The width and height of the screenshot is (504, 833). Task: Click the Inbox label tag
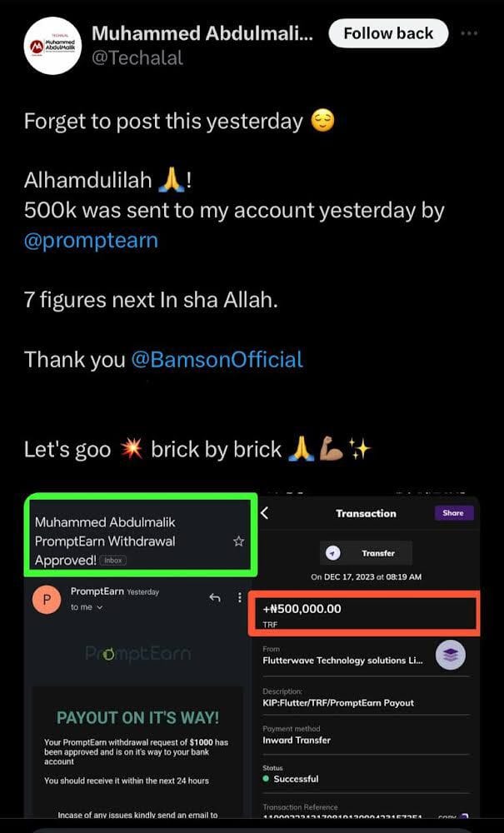(x=112, y=561)
